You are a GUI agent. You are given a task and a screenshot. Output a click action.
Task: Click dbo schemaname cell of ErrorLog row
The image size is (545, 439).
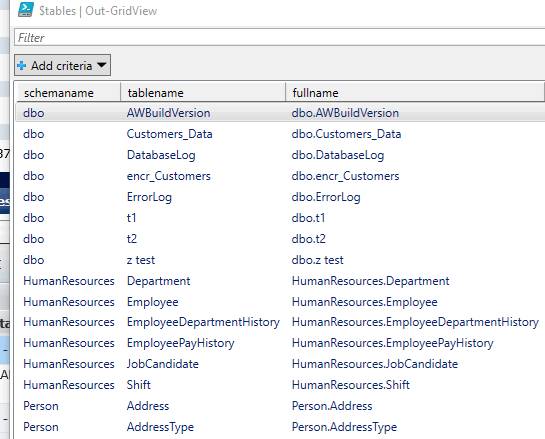[34, 197]
